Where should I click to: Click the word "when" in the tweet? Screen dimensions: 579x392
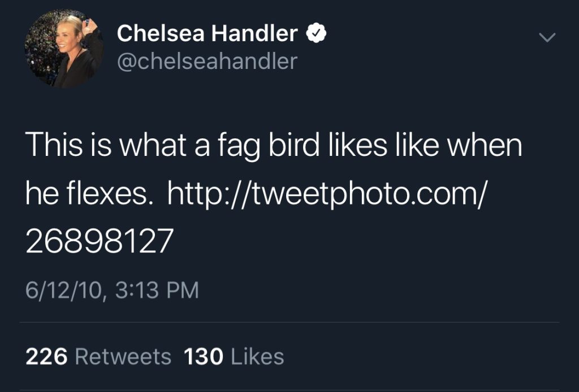coord(485,145)
